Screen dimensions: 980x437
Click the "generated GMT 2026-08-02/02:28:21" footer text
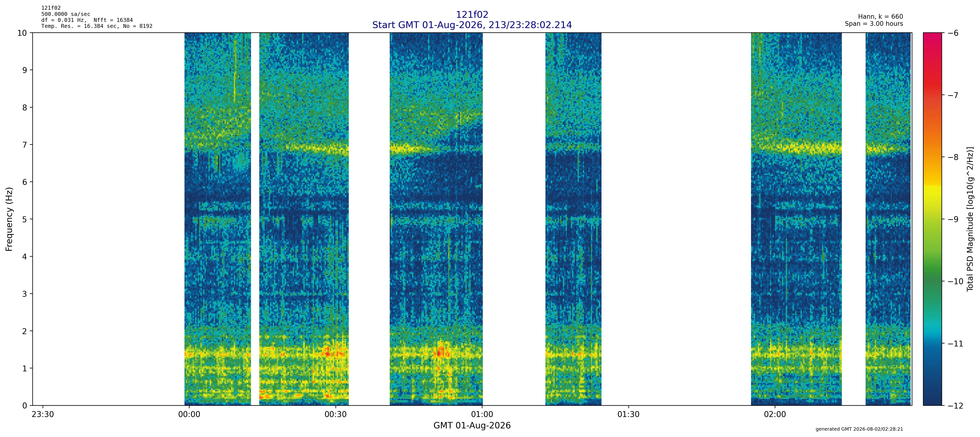[859, 429]
